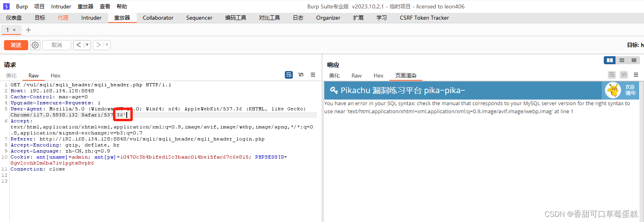Screen dimensions: 644x222
Task: Expand history dropdown next to forward arrow
Action: (107, 45)
